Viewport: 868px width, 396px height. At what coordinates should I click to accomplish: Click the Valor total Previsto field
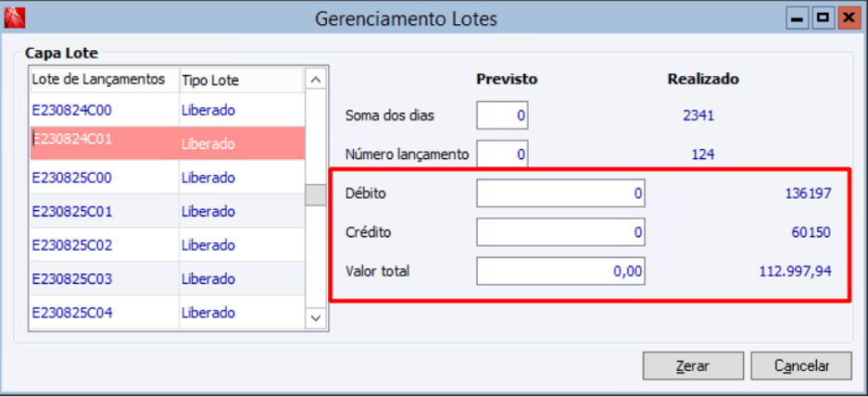pyautogui.click(x=560, y=271)
